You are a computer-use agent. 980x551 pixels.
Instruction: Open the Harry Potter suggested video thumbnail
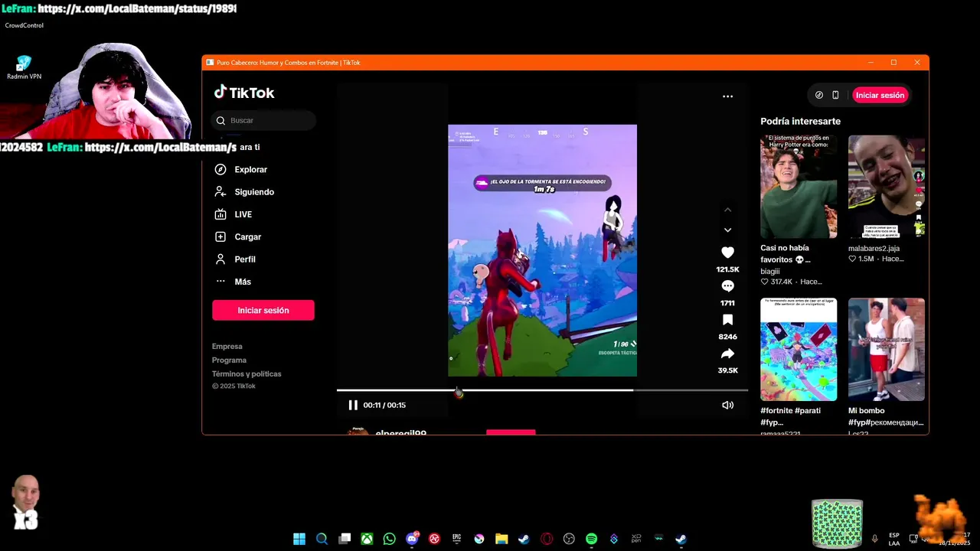pyautogui.click(x=799, y=187)
